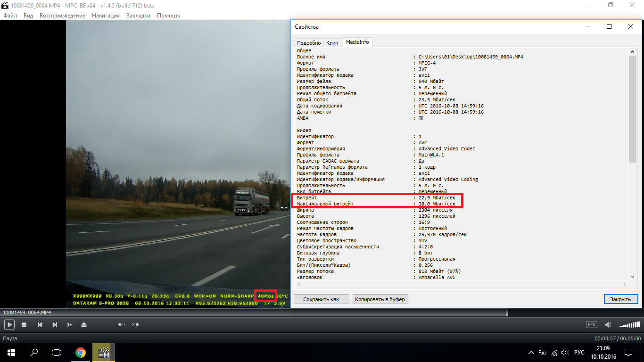Viewport: 644px width, 362px height.
Task: Jump to previous file with skip-back icon
Action: pos(40,325)
